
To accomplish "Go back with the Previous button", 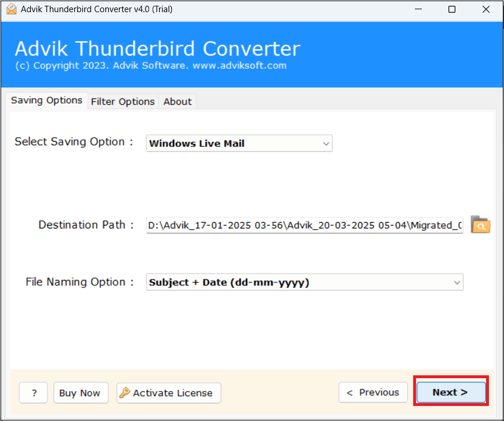I will 373,392.
